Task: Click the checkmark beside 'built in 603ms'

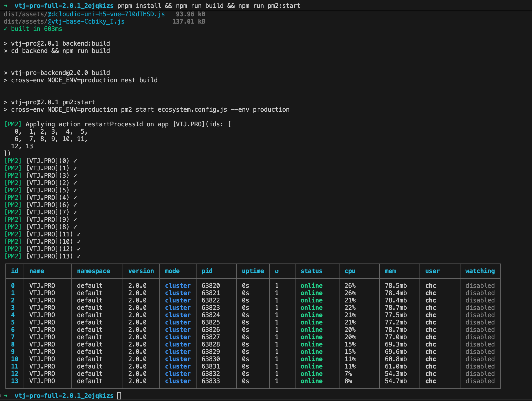Action: tap(5, 29)
